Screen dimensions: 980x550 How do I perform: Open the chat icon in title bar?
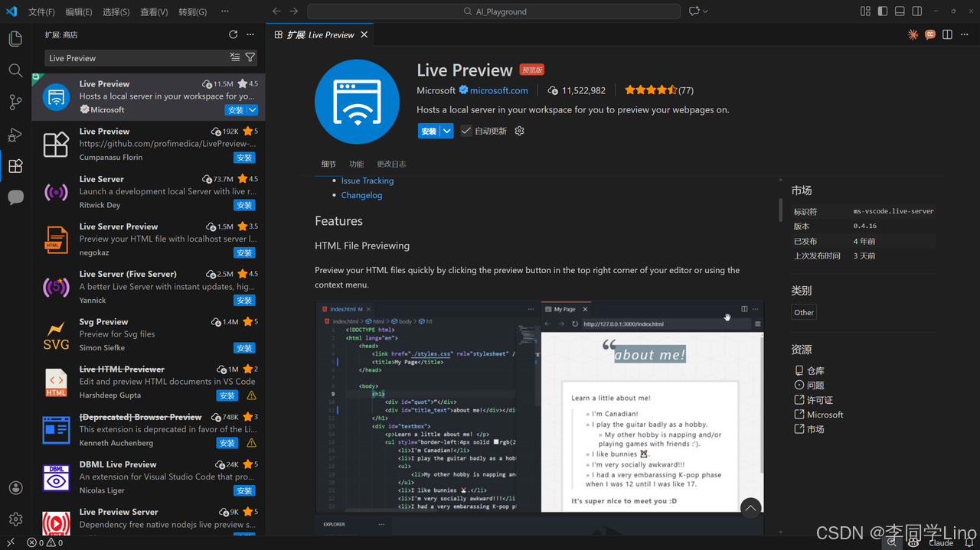[694, 11]
